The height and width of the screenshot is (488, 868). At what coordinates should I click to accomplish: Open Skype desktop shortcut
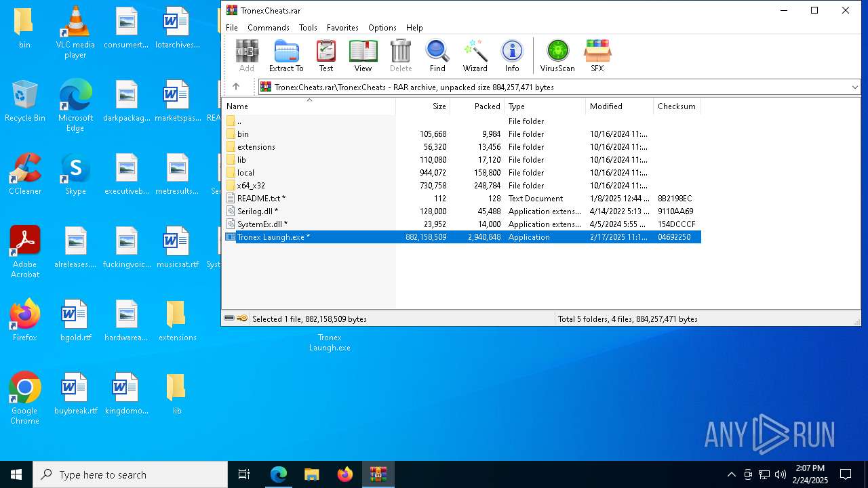pyautogui.click(x=75, y=174)
